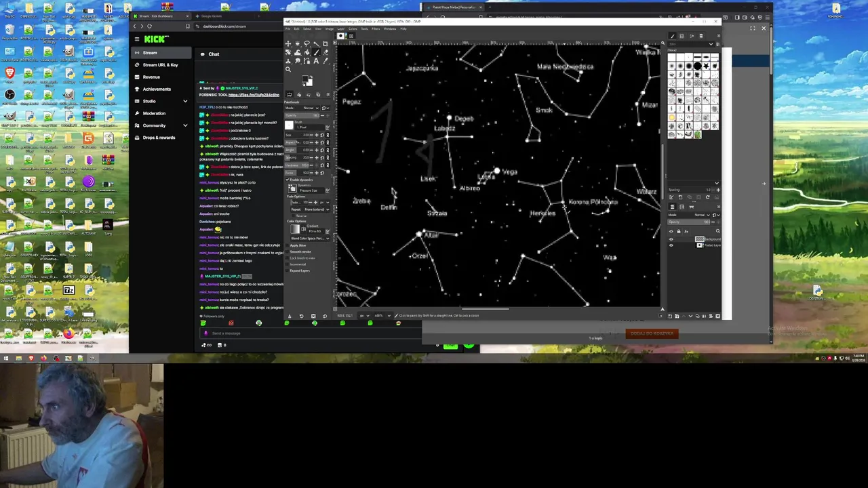Create a new layer in Layers panel
Image resolution: width=868 pixels, height=488 pixels.
[x=670, y=317]
